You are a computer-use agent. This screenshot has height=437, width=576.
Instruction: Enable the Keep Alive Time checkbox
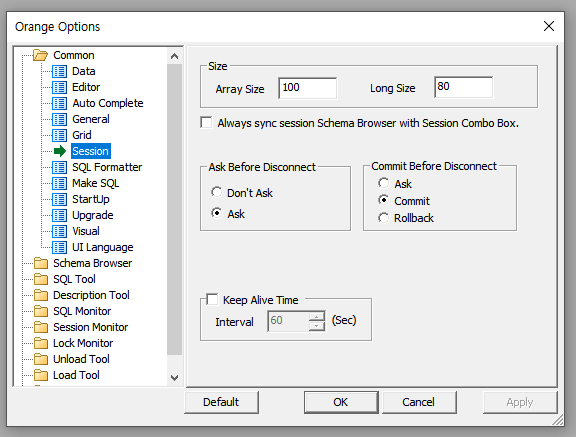(x=212, y=299)
